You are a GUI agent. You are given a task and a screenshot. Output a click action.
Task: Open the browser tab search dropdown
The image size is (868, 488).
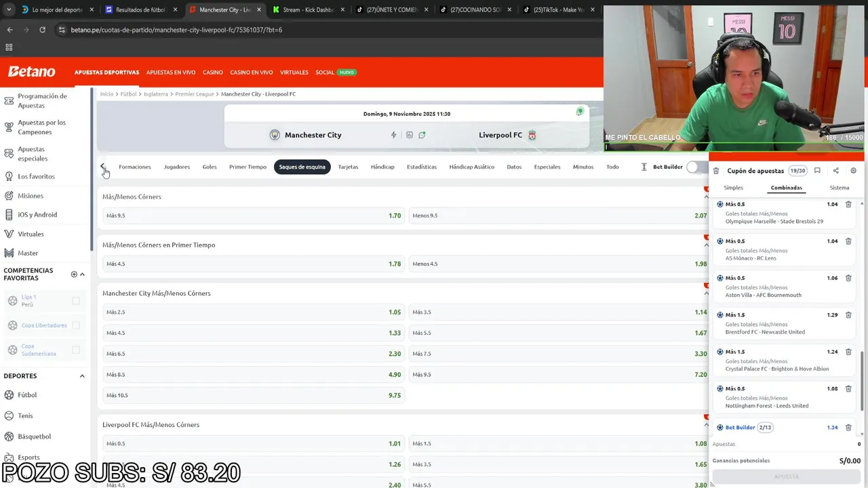tap(9, 9)
